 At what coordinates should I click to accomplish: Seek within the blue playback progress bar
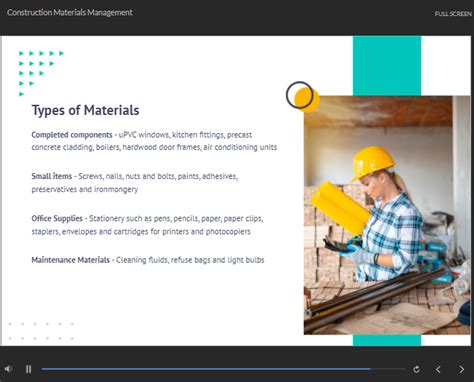223,369
